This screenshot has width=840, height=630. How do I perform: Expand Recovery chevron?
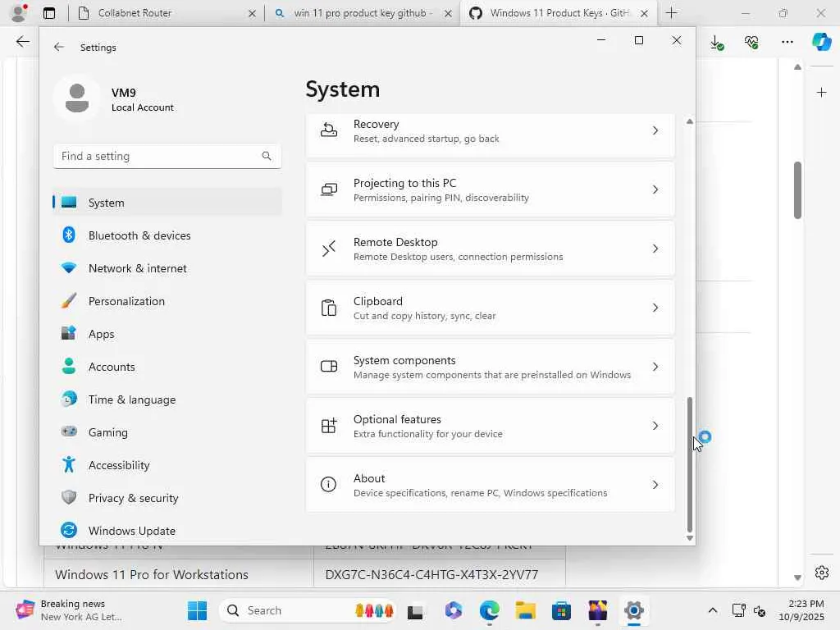pos(655,130)
